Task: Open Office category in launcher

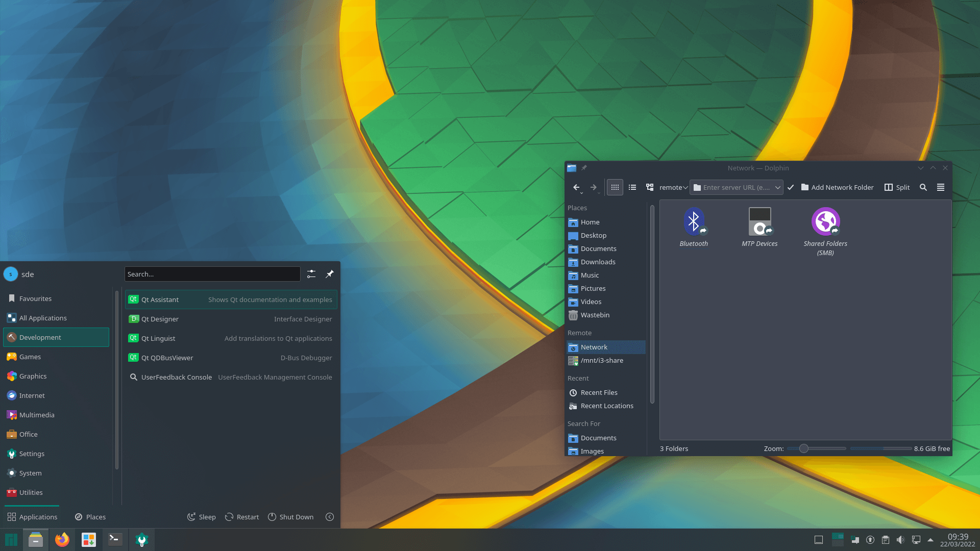Action: (x=56, y=434)
